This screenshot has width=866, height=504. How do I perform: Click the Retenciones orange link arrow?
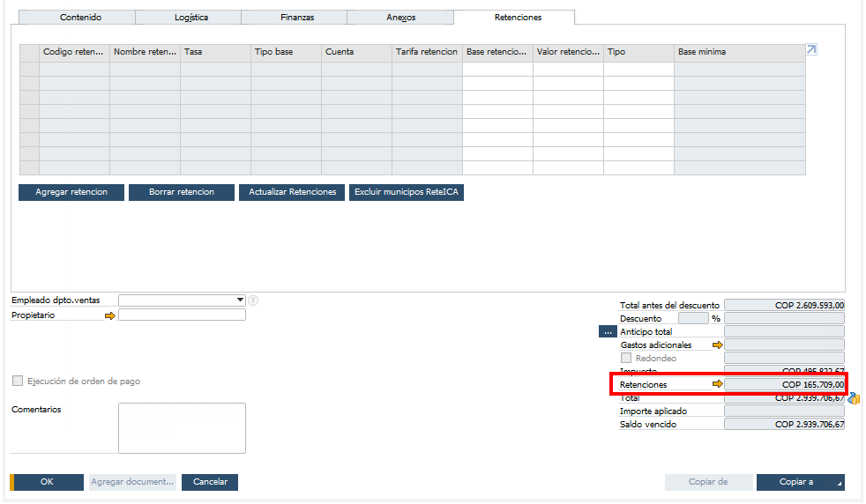coord(717,385)
